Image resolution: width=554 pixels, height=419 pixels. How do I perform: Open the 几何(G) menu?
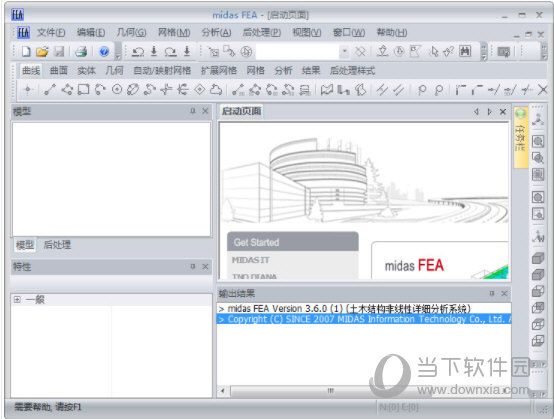131,33
